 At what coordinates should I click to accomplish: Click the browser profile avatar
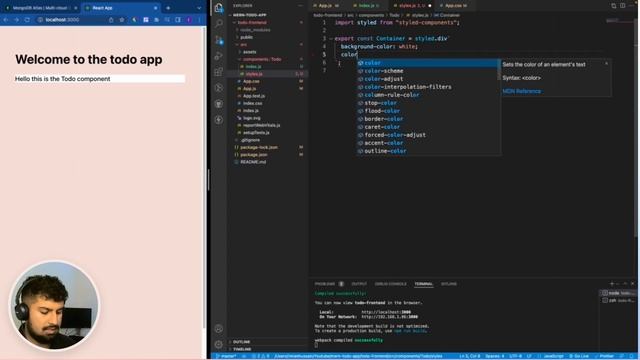(x=189, y=20)
